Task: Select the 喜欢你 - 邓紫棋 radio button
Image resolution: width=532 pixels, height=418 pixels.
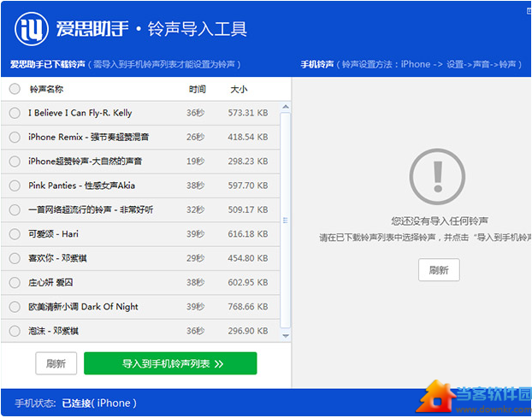Action: click(x=15, y=258)
